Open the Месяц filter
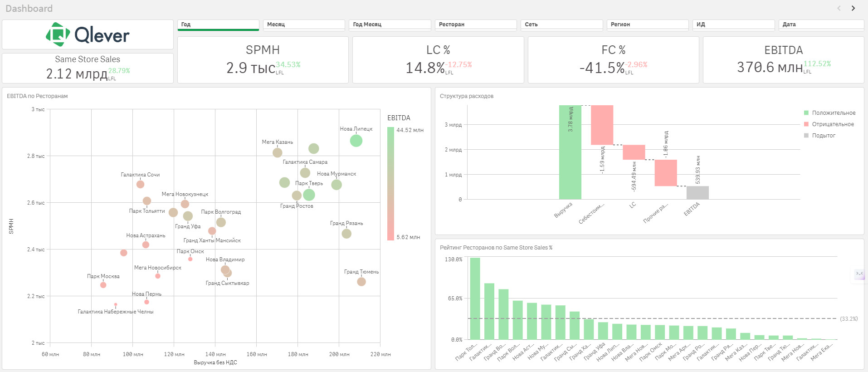 tap(304, 25)
